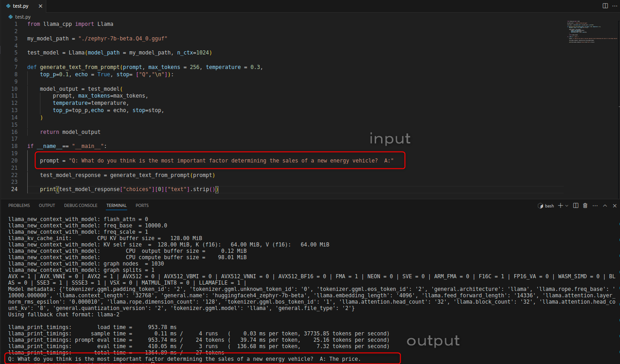Click the 'model_output = test_model(' line
The width and height of the screenshot is (620, 364).
[81, 89]
